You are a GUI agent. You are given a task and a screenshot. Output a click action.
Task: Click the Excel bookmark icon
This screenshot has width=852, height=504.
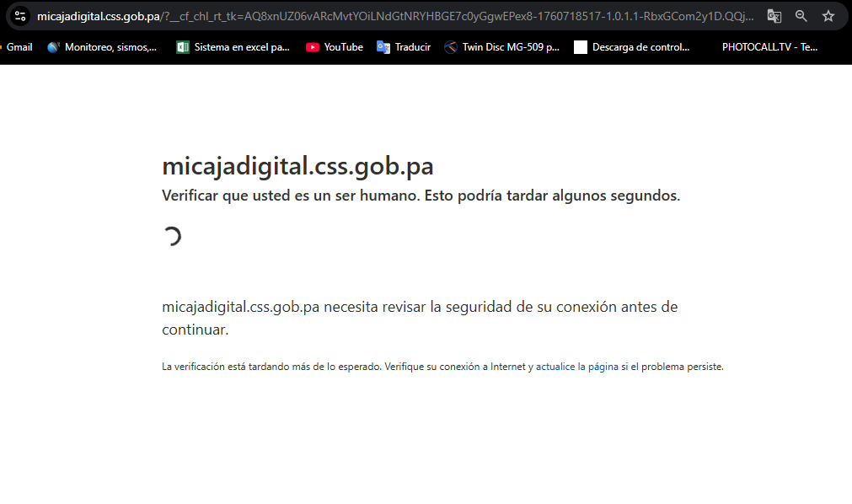tap(183, 47)
